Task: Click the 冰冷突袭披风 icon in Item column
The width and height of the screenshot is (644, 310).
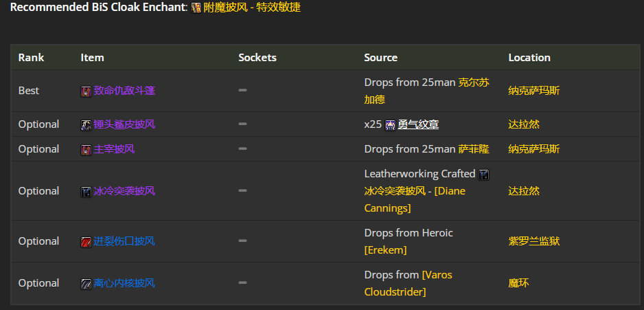Action: point(86,192)
